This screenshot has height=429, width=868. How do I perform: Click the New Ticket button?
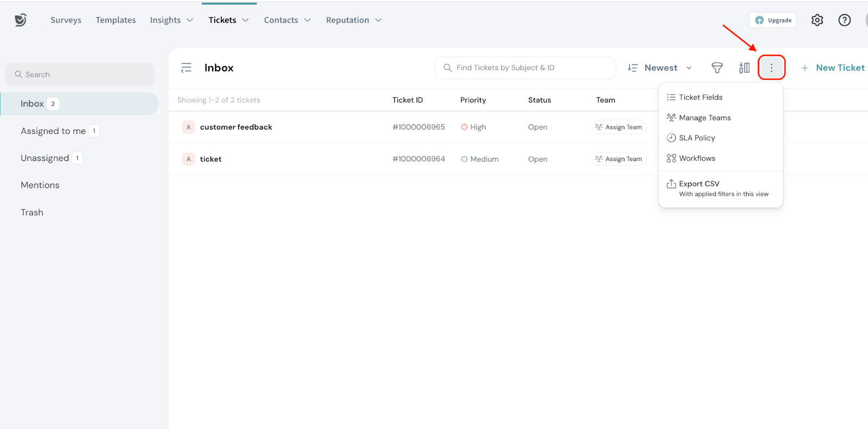point(833,68)
